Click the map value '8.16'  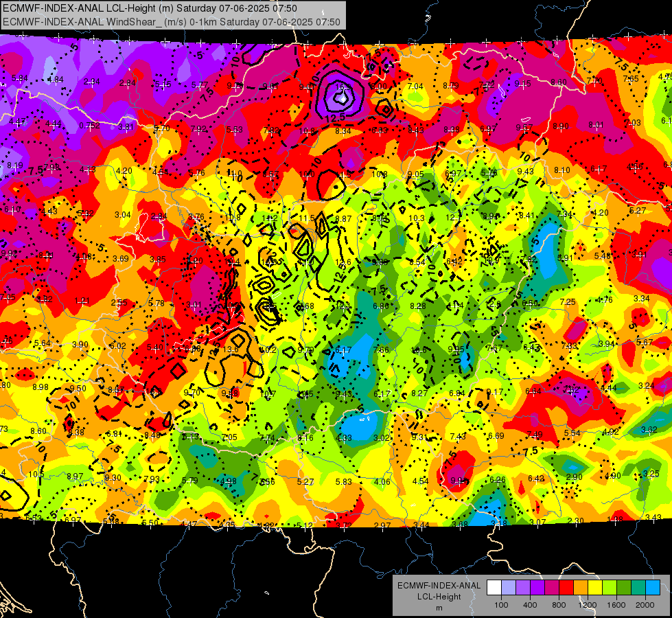click(305, 438)
